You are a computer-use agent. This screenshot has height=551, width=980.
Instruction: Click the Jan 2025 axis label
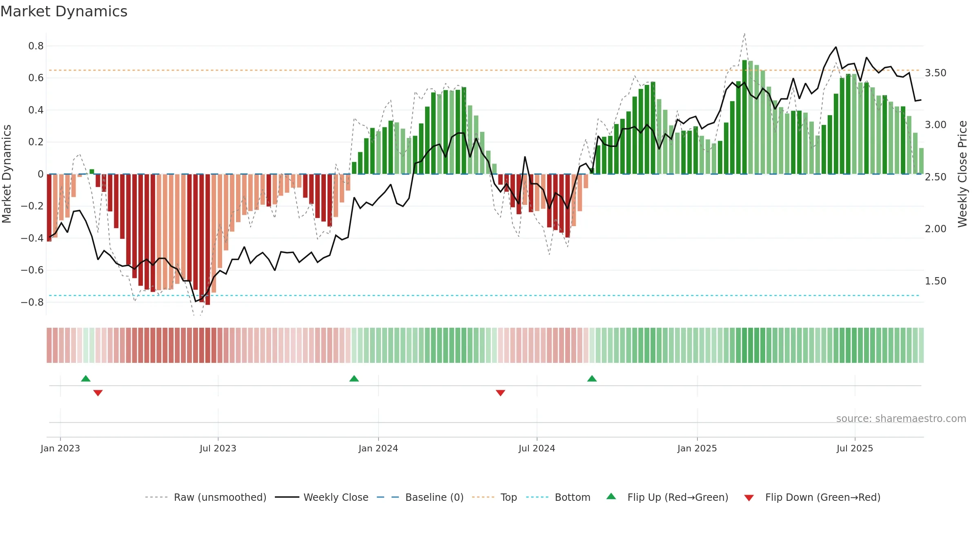697,448
